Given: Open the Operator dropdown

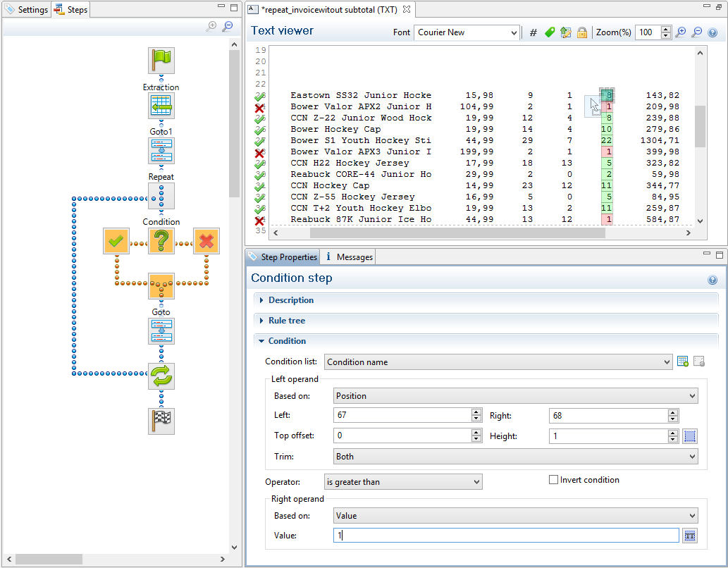Looking at the screenshot, I should pyautogui.click(x=403, y=482).
